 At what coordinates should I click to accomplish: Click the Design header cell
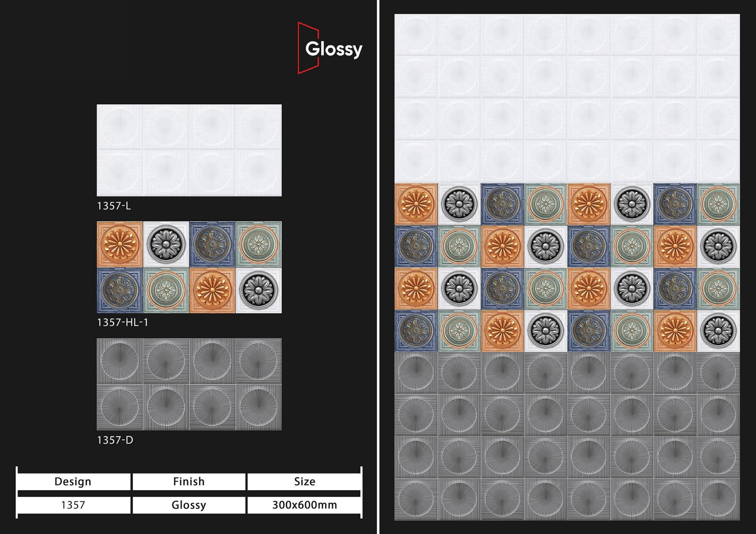click(73, 482)
